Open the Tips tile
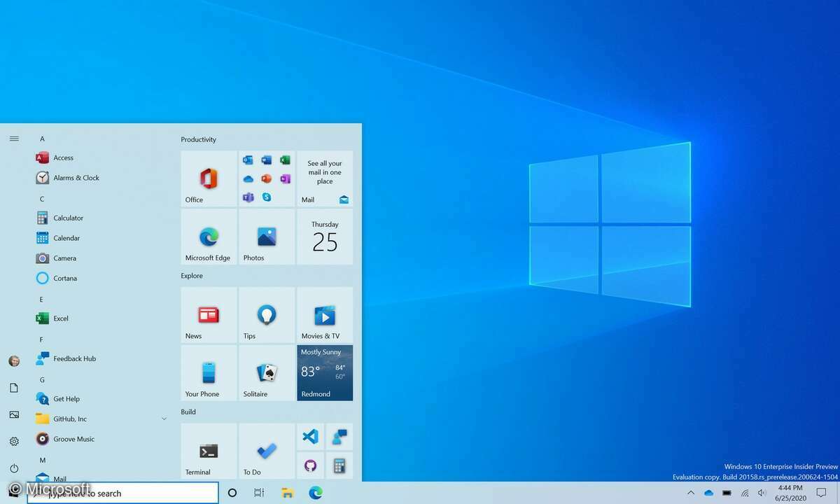 pos(267,315)
